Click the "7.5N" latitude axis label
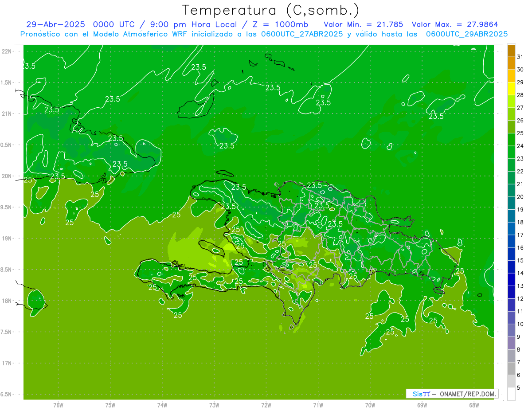Viewport: 532px width, 411px height. [x=7, y=332]
